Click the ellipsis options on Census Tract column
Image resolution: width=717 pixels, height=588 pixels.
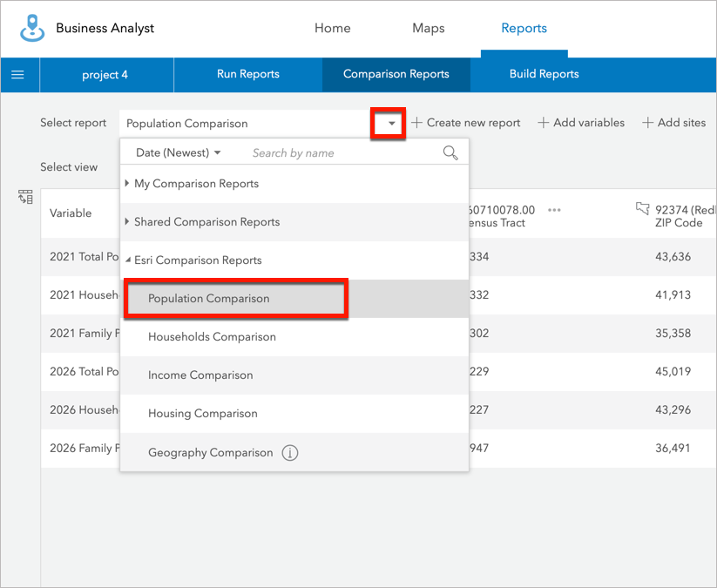pyautogui.click(x=554, y=210)
